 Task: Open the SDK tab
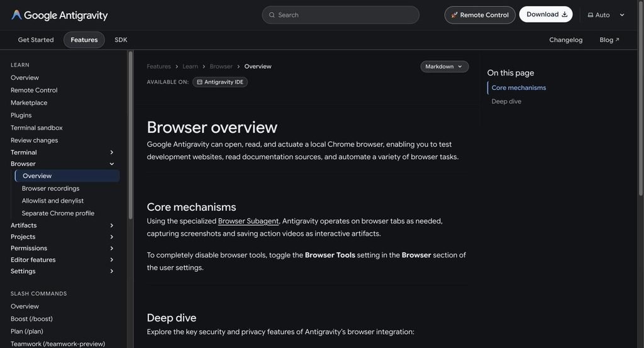[x=121, y=40]
